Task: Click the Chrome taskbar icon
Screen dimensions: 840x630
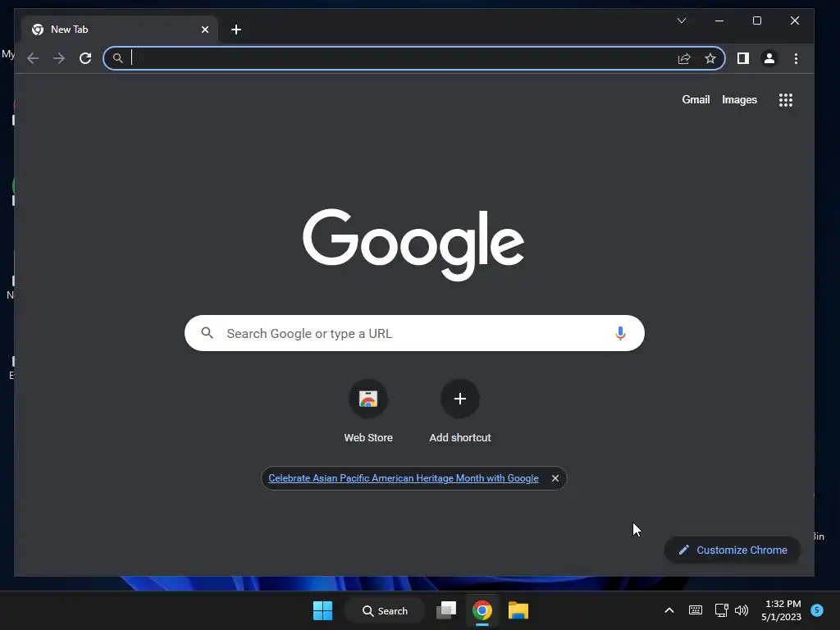Action: [x=482, y=610]
